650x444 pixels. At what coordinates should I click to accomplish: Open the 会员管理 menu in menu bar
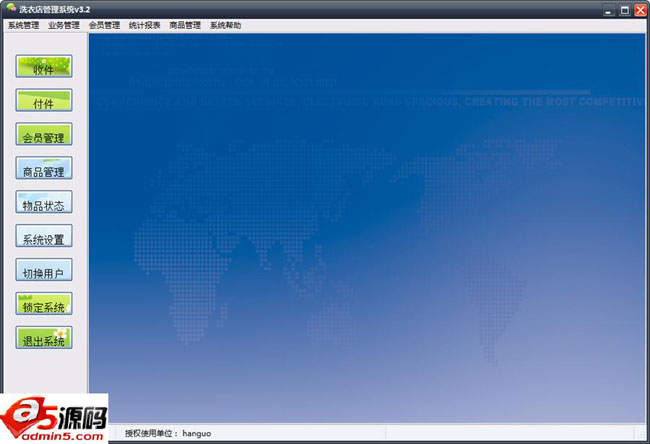coord(104,25)
